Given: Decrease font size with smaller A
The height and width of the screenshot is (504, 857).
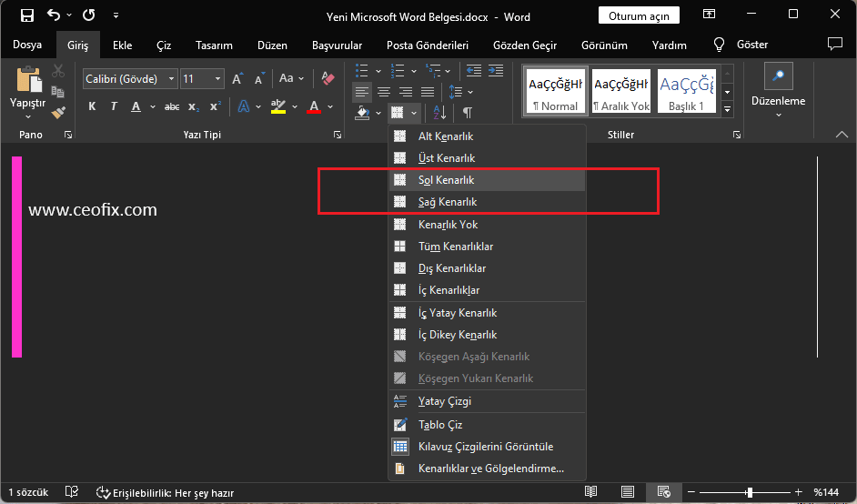Looking at the screenshot, I should [x=259, y=79].
